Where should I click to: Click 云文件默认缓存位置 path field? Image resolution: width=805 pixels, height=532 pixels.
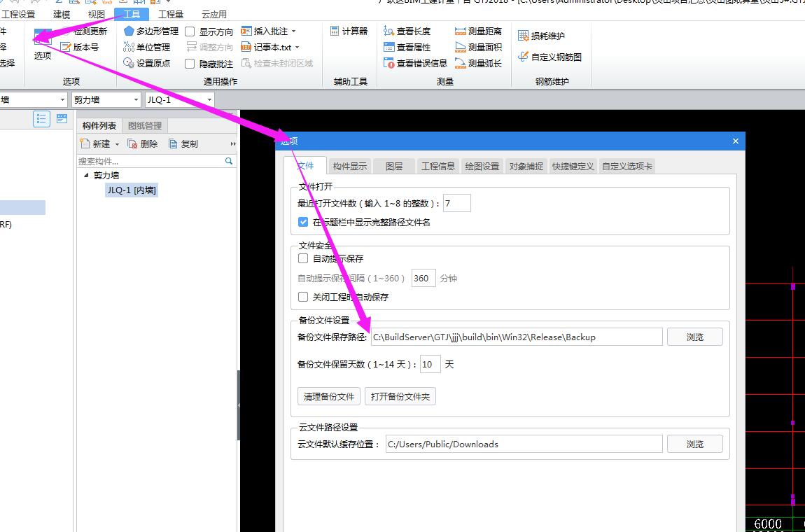coord(524,444)
